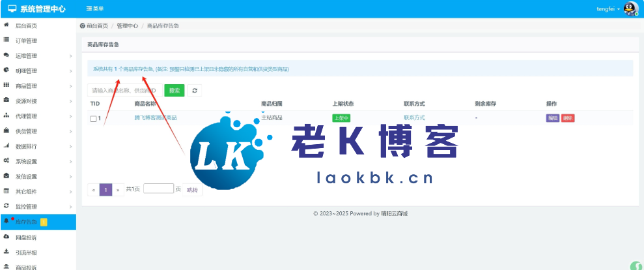Click the bell icon next to 库存告急

click(7, 222)
